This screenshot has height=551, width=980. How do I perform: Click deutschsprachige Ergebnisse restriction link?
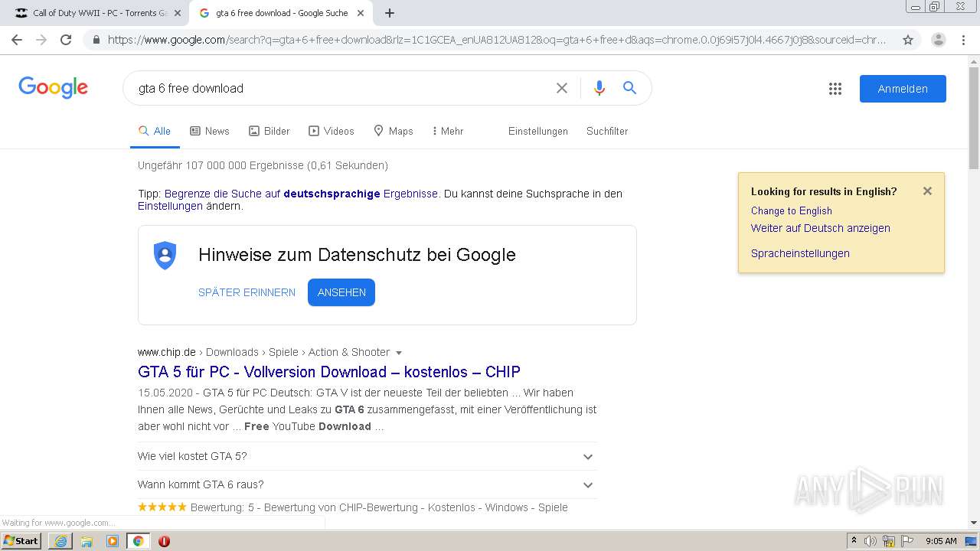click(x=302, y=194)
